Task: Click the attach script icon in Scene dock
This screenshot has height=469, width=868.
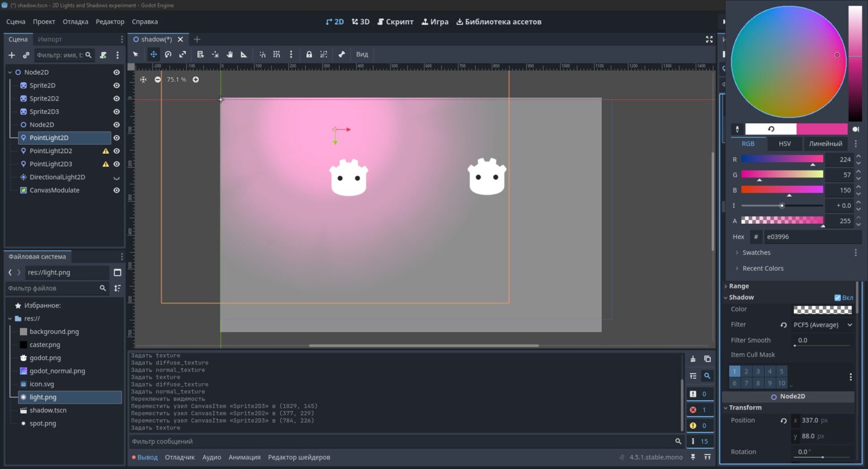Action: coord(103,55)
